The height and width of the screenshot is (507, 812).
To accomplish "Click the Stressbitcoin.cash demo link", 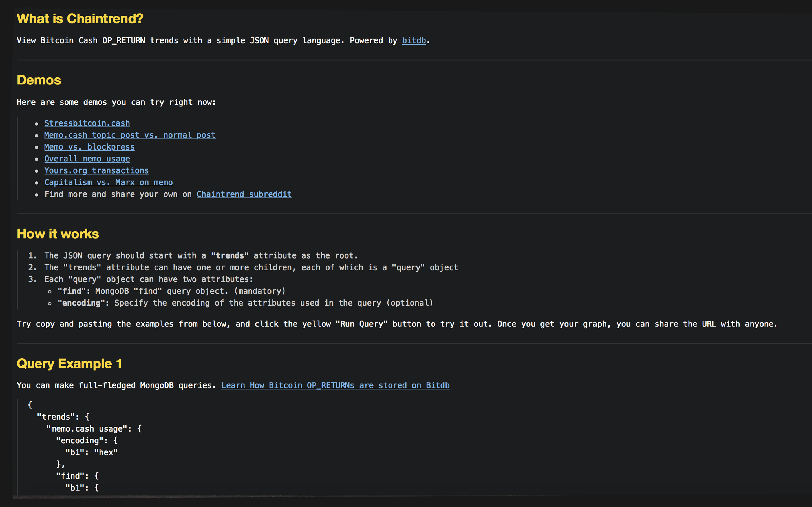I will point(87,123).
